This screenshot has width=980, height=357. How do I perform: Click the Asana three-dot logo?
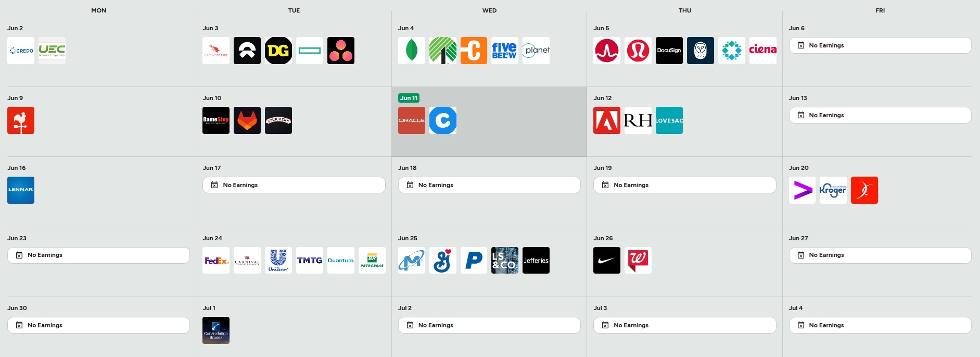(341, 51)
